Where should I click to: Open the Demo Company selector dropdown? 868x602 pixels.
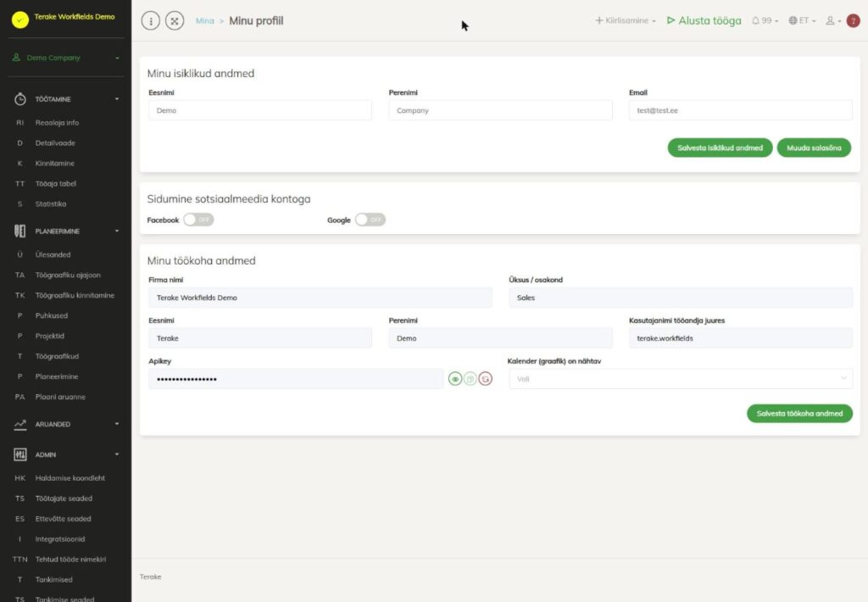pos(66,58)
